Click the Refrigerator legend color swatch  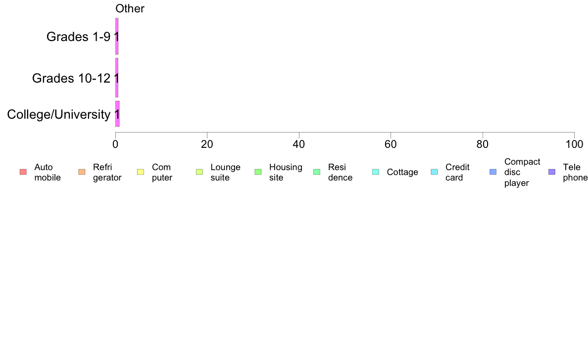point(82,172)
